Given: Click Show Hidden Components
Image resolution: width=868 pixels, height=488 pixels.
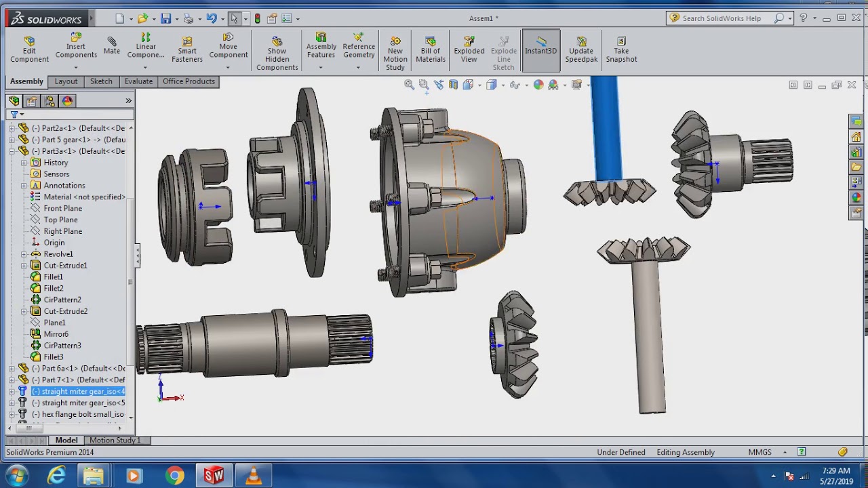Looking at the screenshot, I should 277,54.
